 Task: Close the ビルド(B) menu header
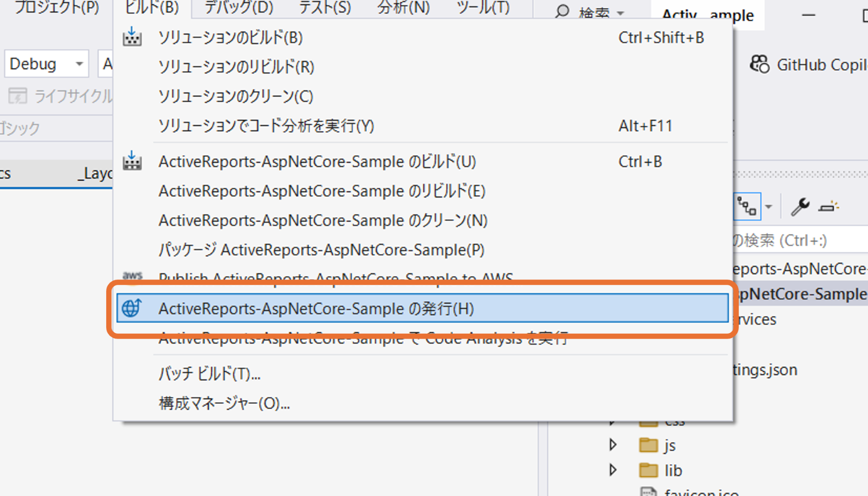152,8
